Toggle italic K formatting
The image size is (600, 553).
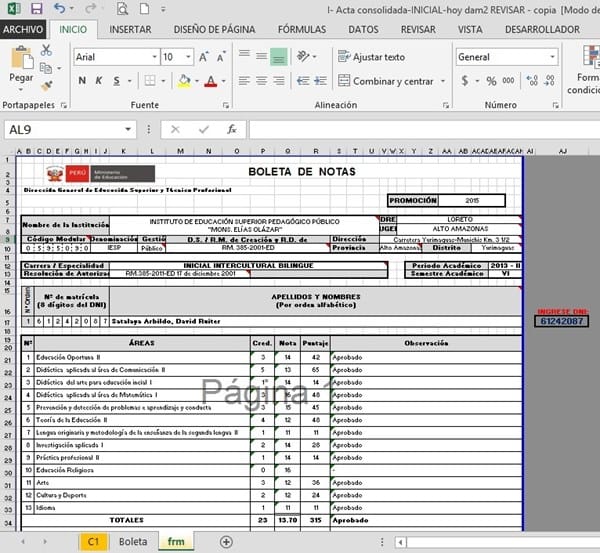pyautogui.click(x=99, y=81)
